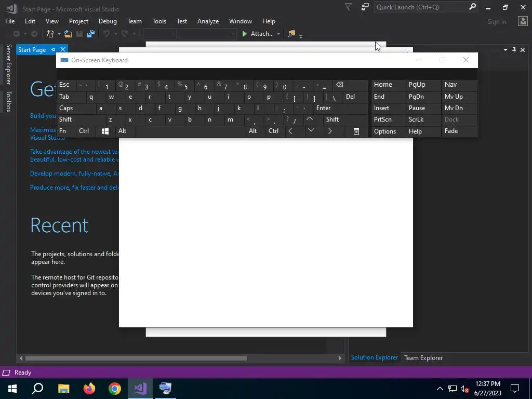This screenshot has width=532, height=399.
Task: Open Chrome from the taskbar
Action: pyautogui.click(x=115, y=388)
